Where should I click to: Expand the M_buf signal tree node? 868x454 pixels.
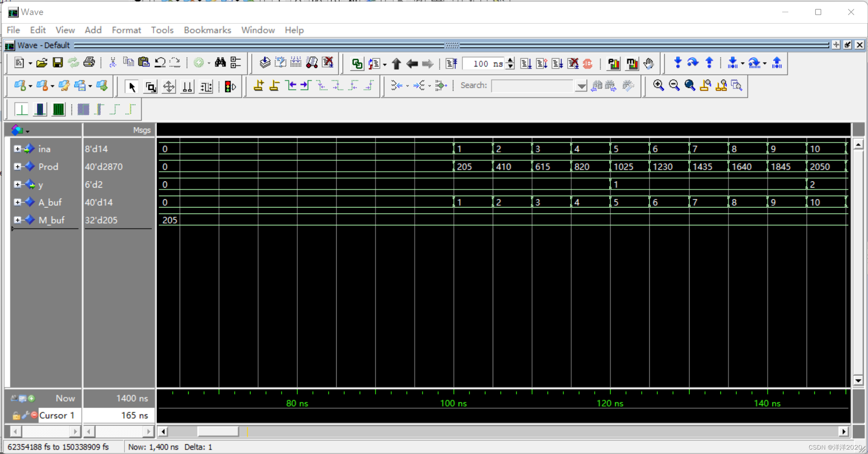click(x=17, y=220)
